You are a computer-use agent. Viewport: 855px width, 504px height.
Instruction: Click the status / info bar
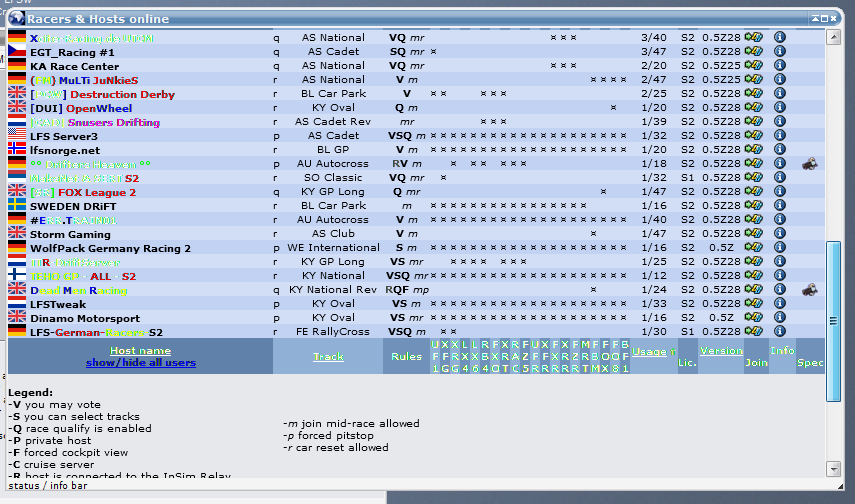[423, 485]
